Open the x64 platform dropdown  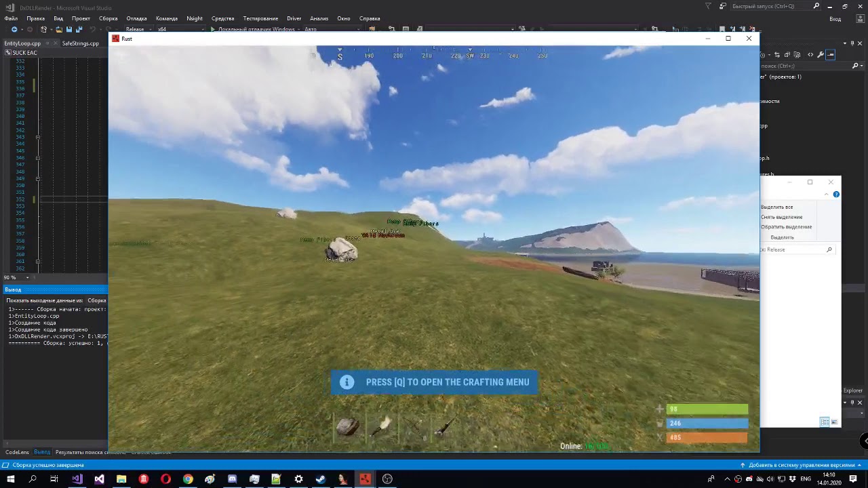tap(180, 30)
